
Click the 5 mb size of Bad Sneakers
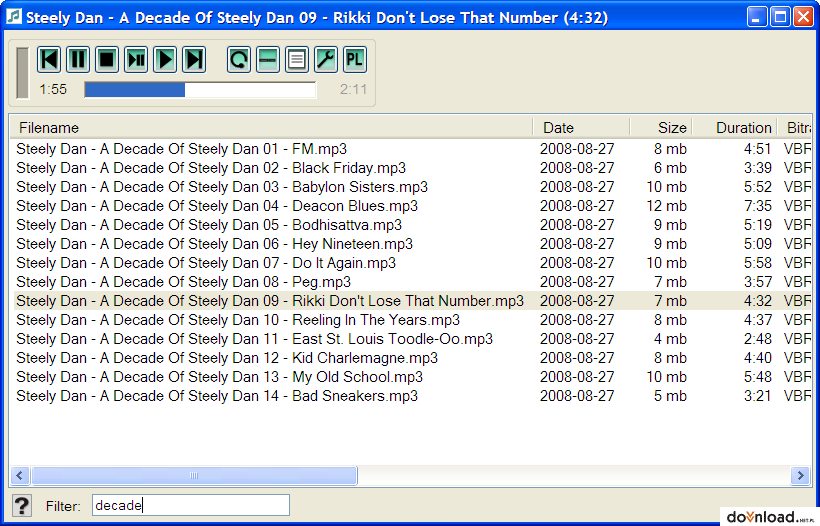(x=670, y=396)
